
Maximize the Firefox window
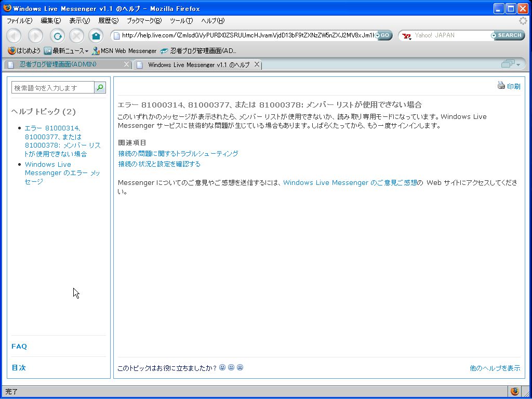pyautogui.click(x=511, y=8)
